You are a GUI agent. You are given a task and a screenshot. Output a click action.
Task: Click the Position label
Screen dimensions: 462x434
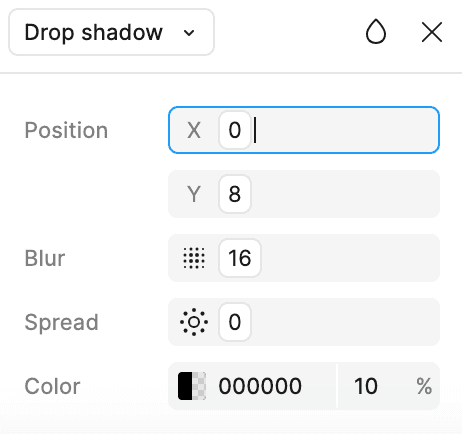66,130
